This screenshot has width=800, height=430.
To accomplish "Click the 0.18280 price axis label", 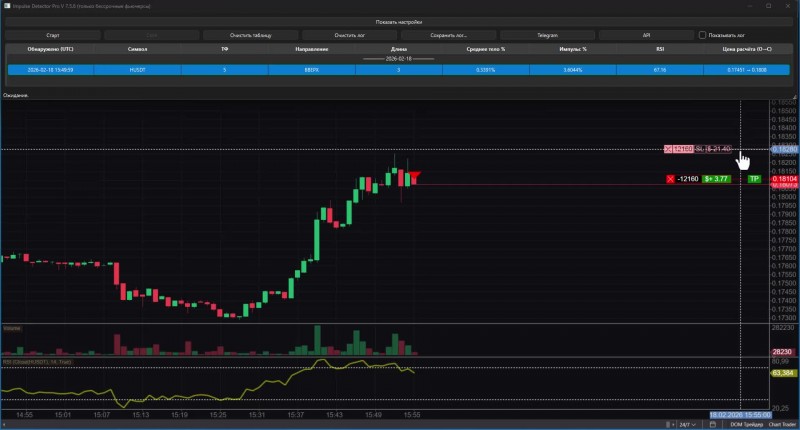I will (x=784, y=149).
